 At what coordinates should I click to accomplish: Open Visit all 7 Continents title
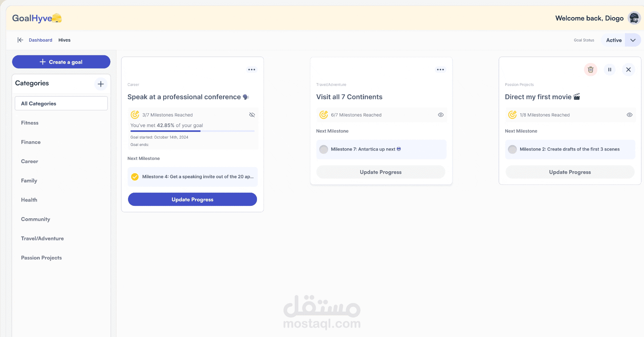click(349, 97)
